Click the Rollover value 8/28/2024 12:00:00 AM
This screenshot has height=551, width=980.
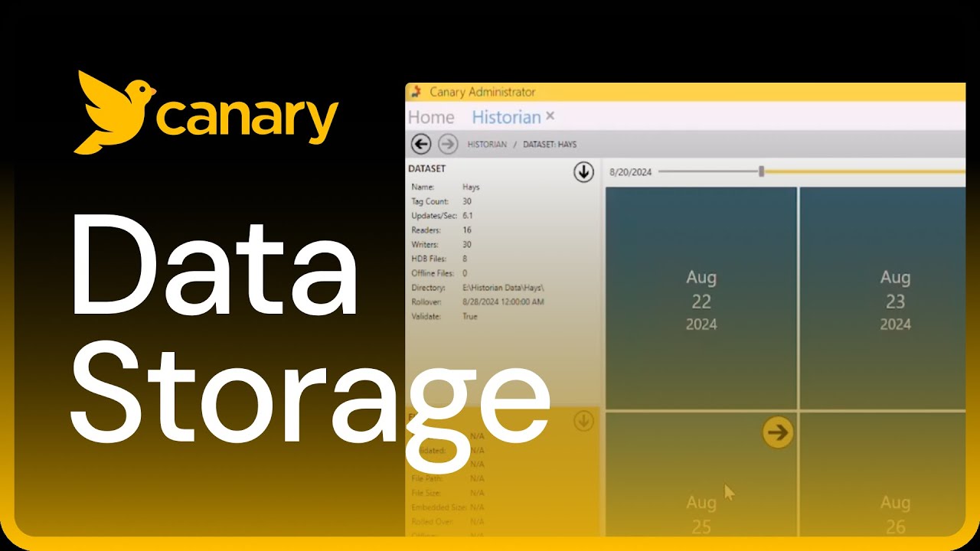click(503, 302)
